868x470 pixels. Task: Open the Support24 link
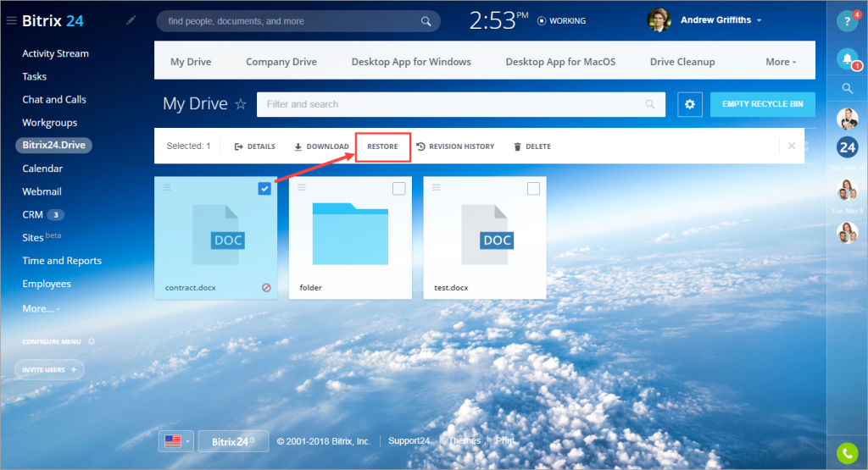[x=409, y=440]
